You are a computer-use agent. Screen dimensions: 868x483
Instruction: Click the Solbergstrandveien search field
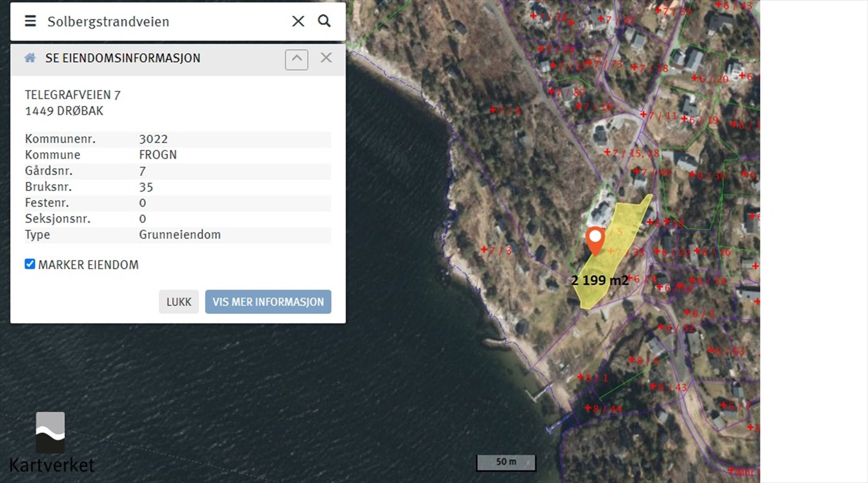point(163,22)
